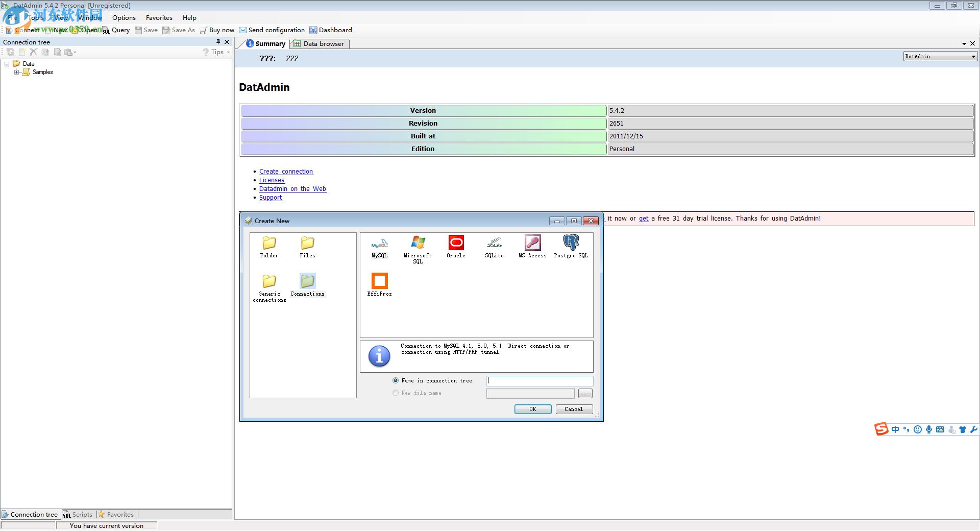This screenshot has height=531, width=980.
Task: Select the Samples item in connection tree
Action: click(42, 72)
